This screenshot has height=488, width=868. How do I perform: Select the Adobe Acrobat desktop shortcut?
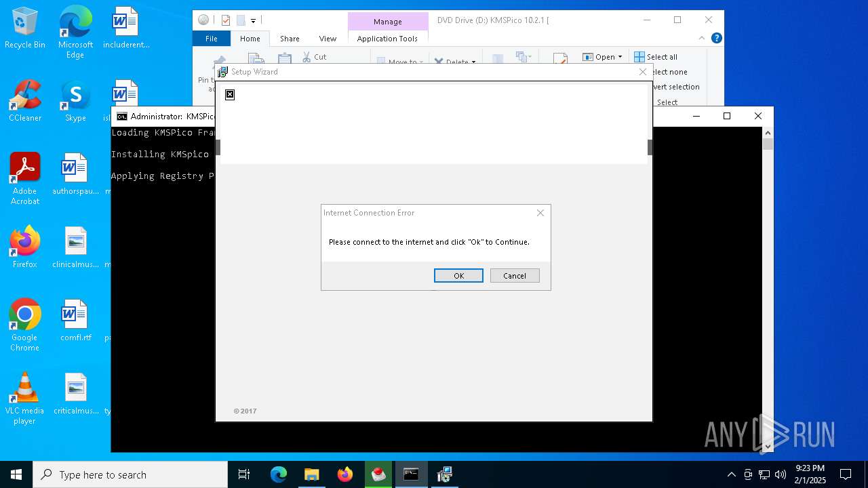[x=25, y=178]
